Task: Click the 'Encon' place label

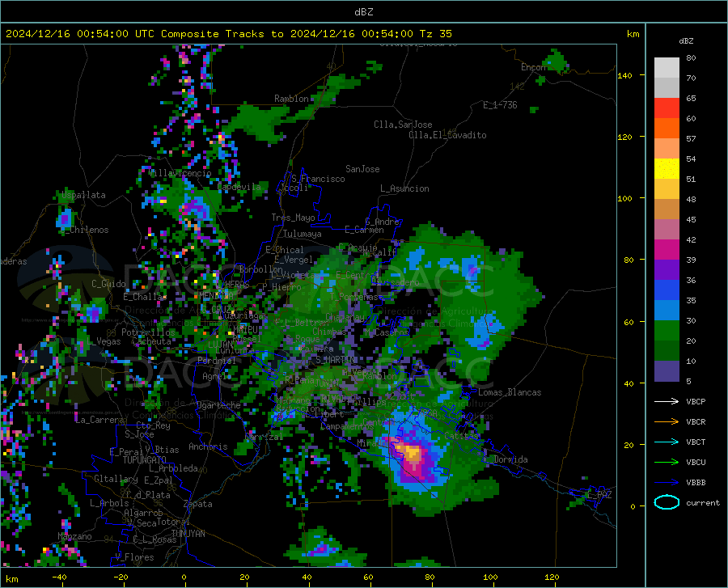Action: (533, 67)
